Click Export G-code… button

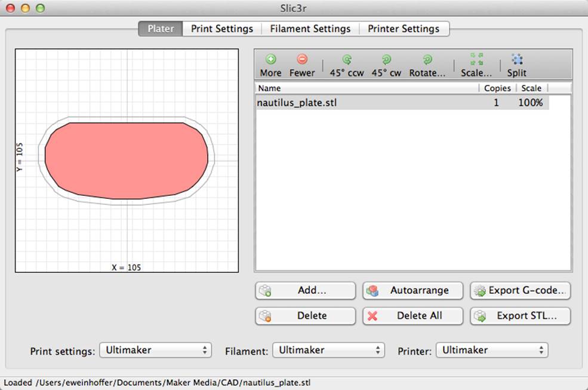[x=521, y=290]
